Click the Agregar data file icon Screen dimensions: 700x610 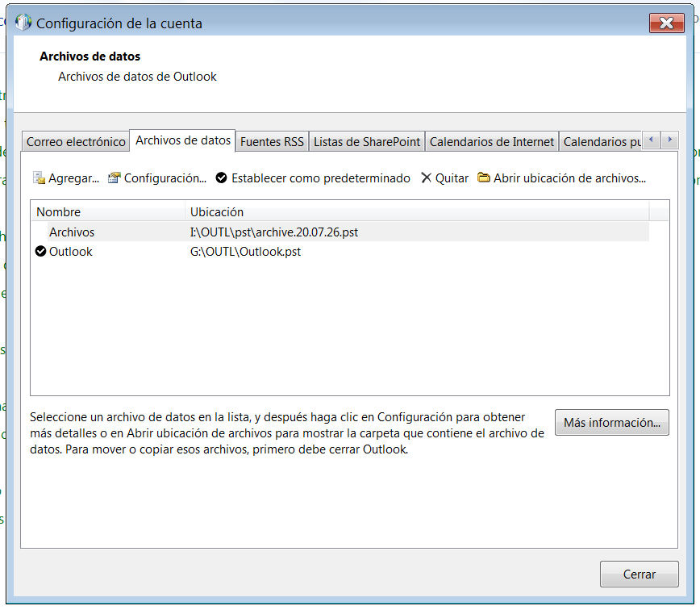click(39, 178)
